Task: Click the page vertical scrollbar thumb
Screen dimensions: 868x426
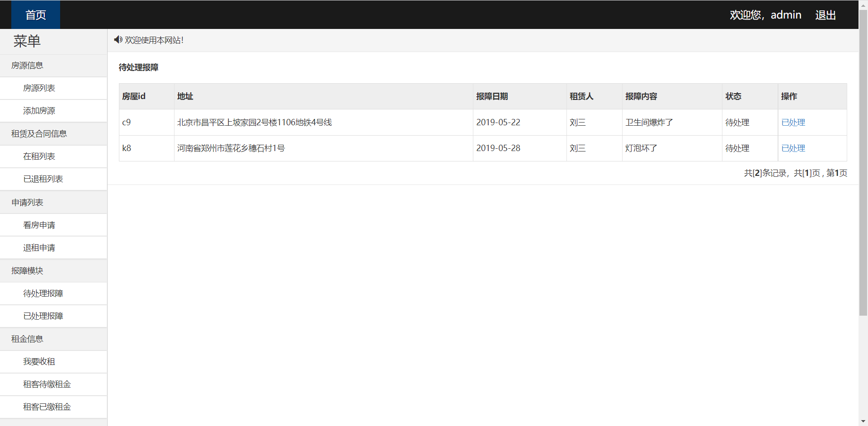Action: tap(863, 163)
